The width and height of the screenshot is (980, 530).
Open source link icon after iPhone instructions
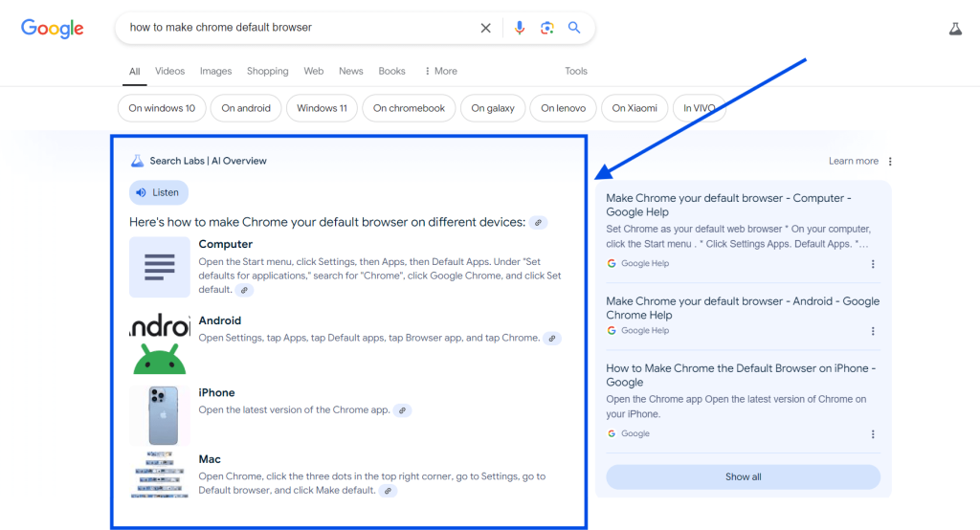pos(403,410)
